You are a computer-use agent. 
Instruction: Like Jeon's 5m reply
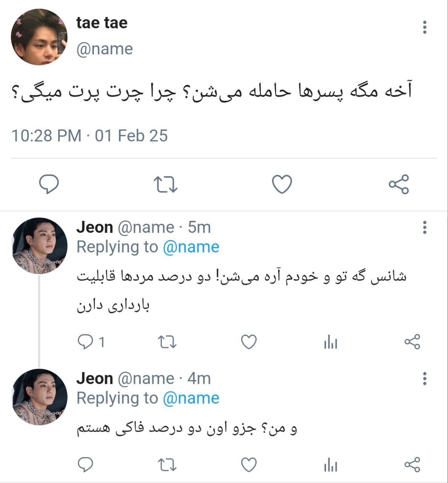249,342
